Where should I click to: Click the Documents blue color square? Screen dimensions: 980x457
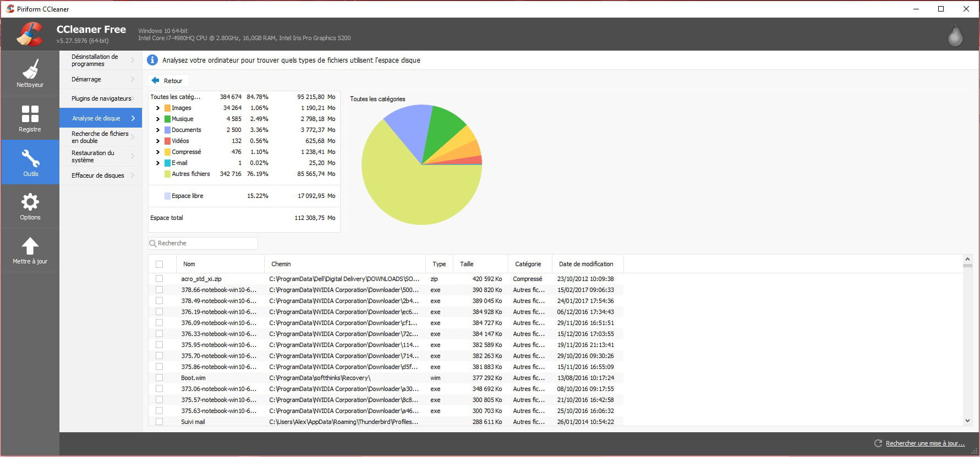pos(167,130)
